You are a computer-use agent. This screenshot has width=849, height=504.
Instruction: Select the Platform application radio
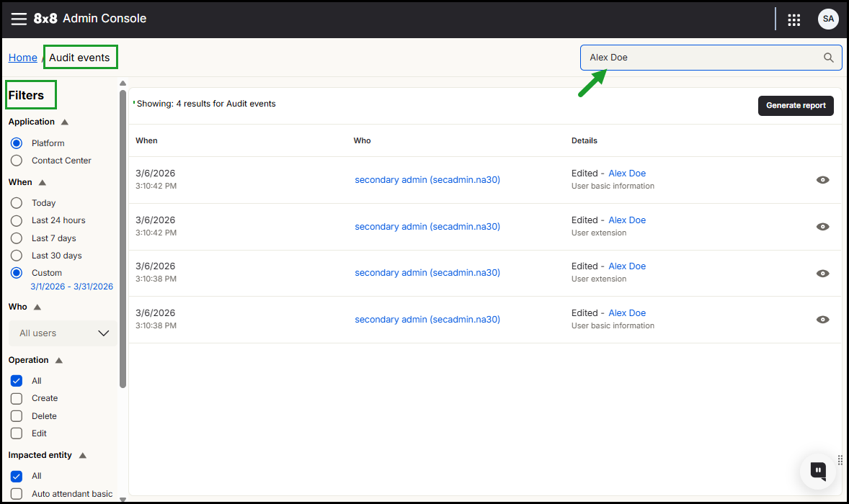point(17,143)
